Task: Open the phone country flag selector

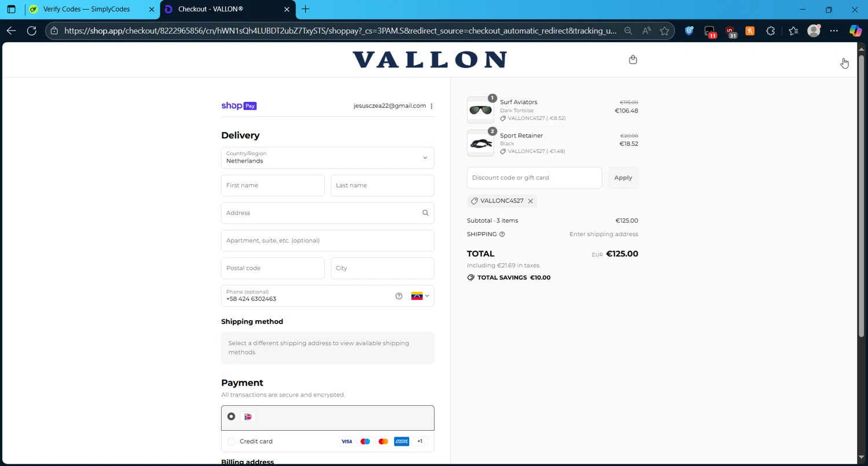Action: 420,296
